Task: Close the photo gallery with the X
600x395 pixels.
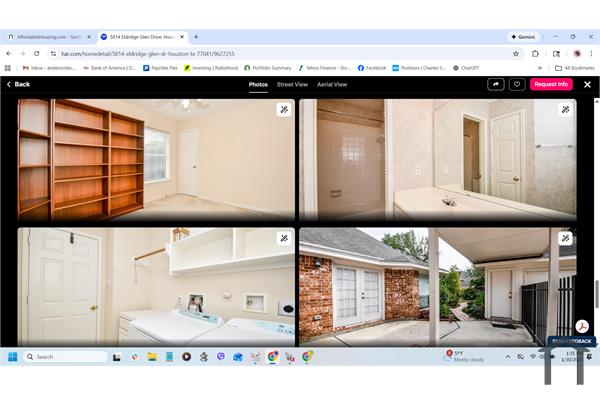Action: (587, 85)
